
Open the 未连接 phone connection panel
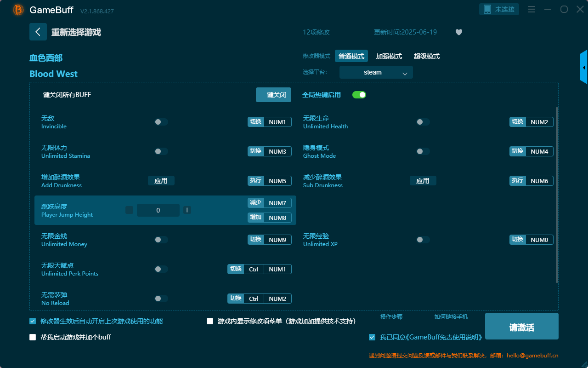pos(499,9)
